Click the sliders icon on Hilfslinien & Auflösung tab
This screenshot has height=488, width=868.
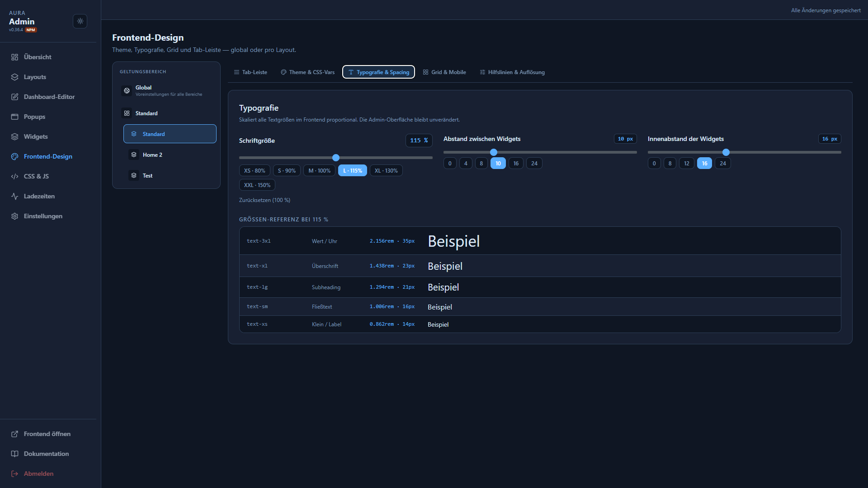482,72
